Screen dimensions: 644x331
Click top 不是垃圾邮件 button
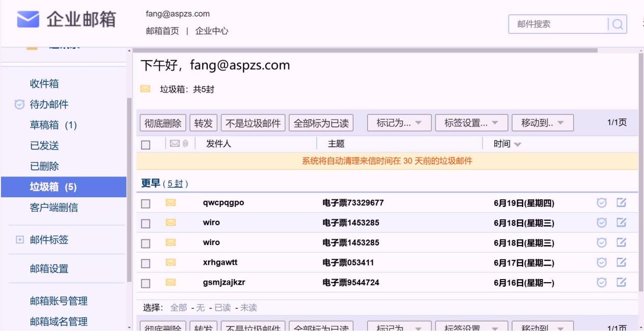[x=253, y=123]
